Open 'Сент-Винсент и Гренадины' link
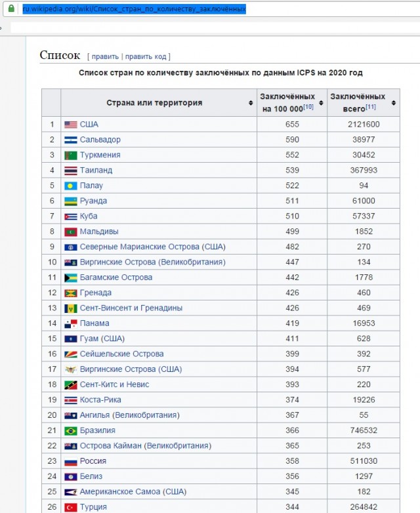 131,308
